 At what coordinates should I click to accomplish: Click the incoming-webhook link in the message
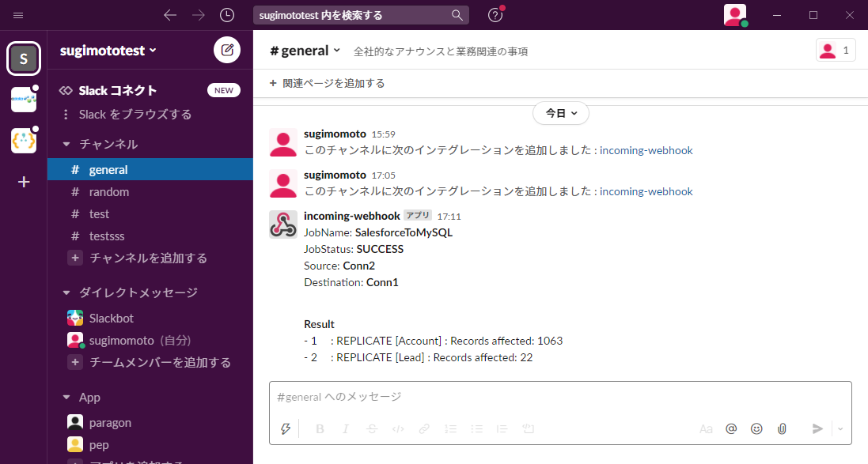(647, 150)
